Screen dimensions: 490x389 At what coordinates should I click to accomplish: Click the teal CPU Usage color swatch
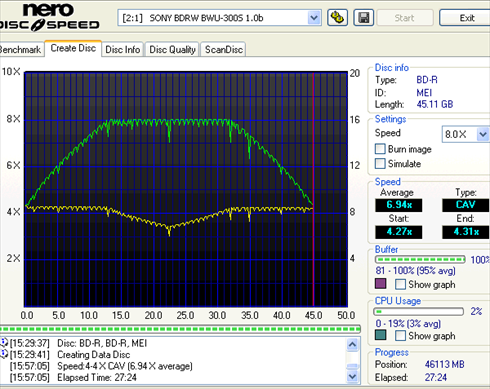coord(381,335)
